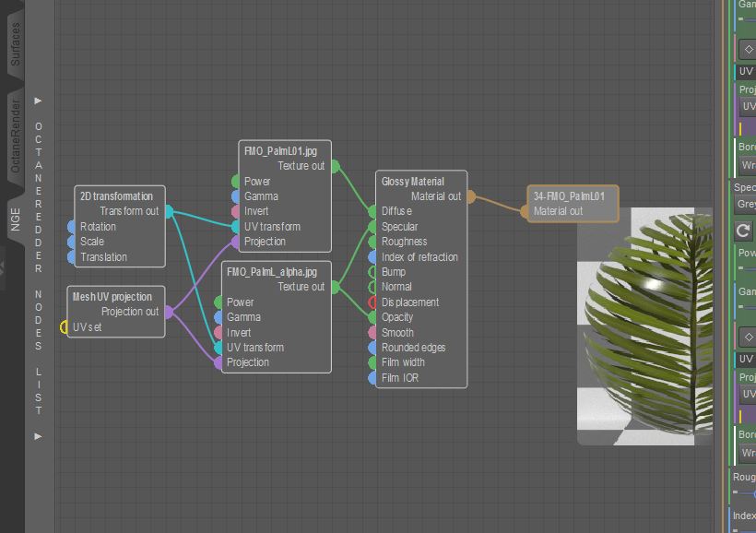Click the Film IOR input pin
Image resolution: width=756 pixels, height=533 pixels.
(x=372, y=378)
